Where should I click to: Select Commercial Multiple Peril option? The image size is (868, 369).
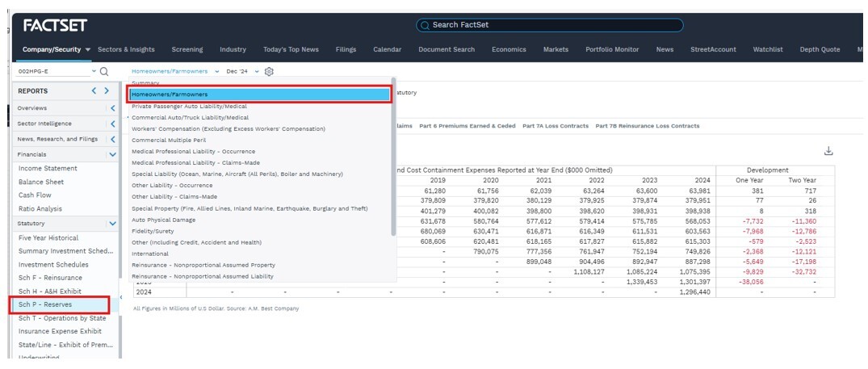(168, 140)
